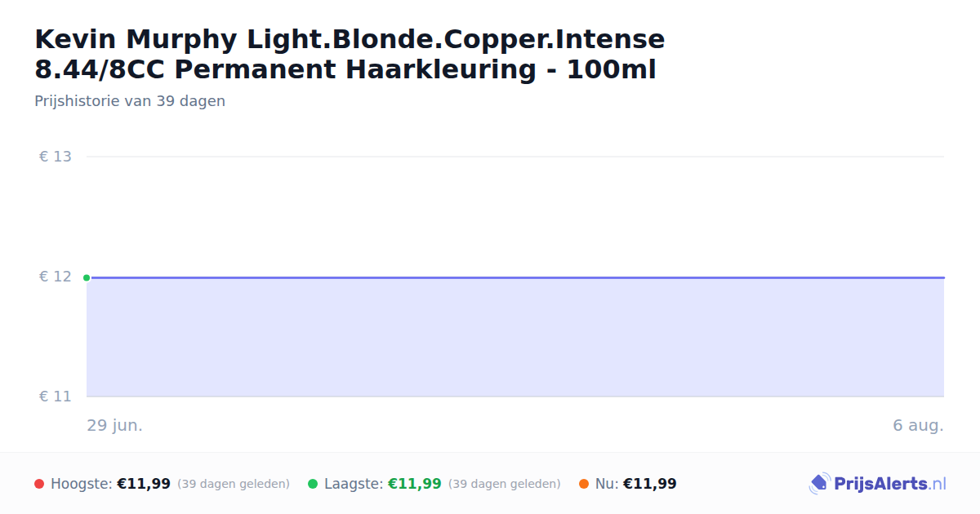Click the green Laagste indicator dot
The width and height of the screenshot is (980, 514).
(313, 484)
